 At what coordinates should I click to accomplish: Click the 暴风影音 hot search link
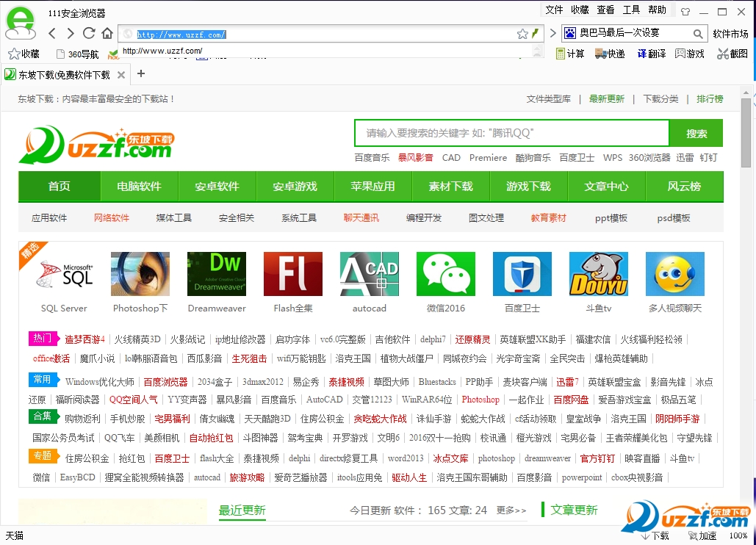tap(415, 158)
